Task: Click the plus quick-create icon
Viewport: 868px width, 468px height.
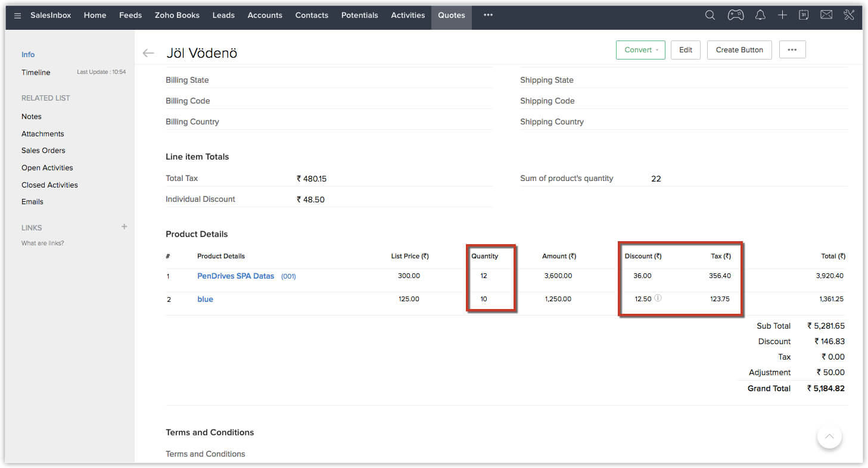Action: (x=782, y=15)
